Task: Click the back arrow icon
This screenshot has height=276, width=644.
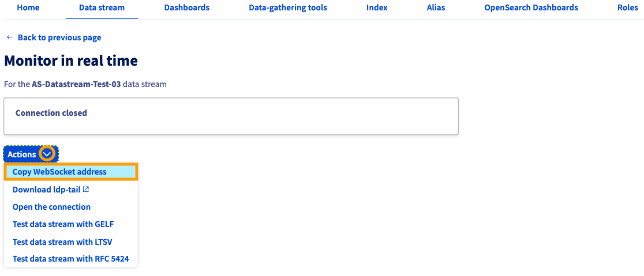Action: [10, 37]
